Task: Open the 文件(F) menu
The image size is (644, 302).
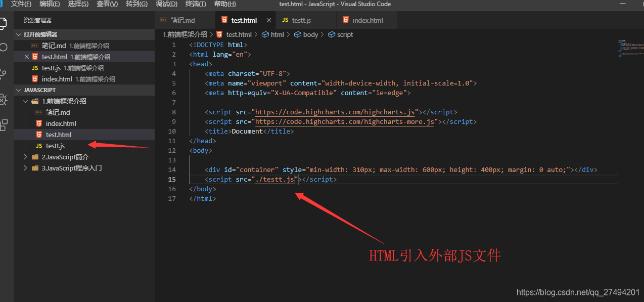Action: 21,4
